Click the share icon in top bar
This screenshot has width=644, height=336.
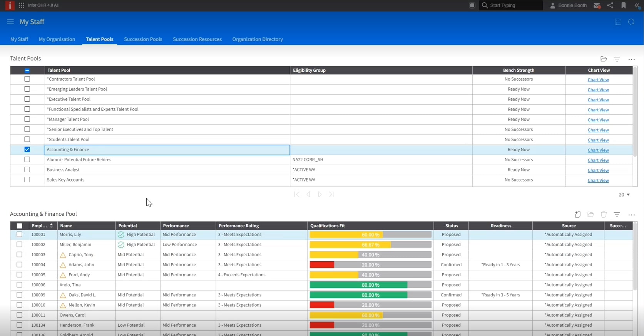click(x=610, y=5)
